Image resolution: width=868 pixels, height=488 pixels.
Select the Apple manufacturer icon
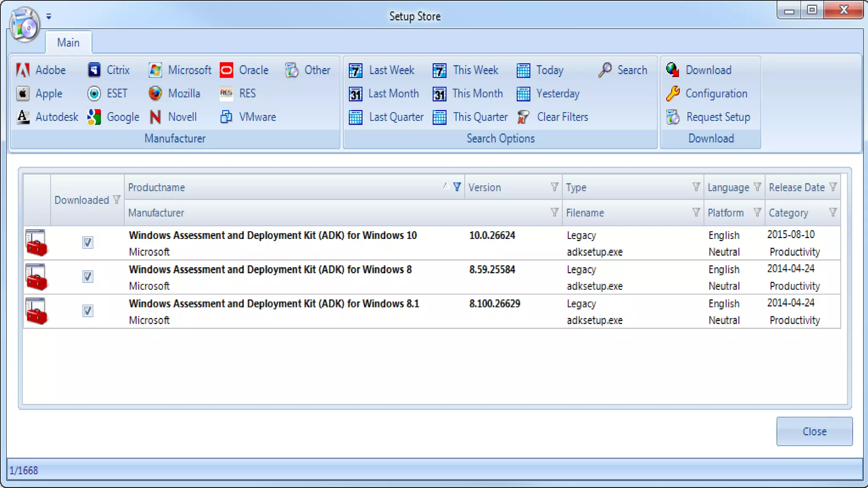coord(23,93)
